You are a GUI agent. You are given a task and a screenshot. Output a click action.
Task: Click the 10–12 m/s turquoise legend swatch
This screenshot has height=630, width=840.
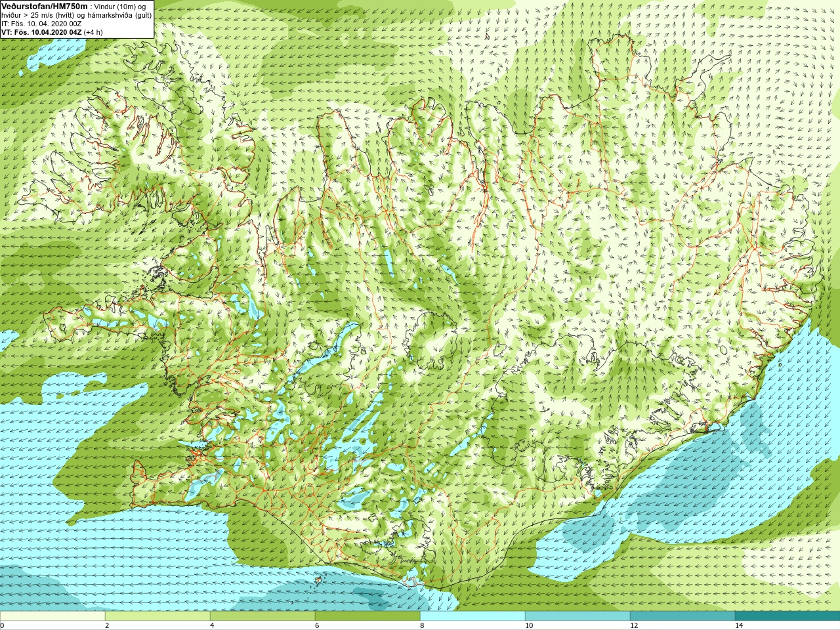tap(577, 616)
